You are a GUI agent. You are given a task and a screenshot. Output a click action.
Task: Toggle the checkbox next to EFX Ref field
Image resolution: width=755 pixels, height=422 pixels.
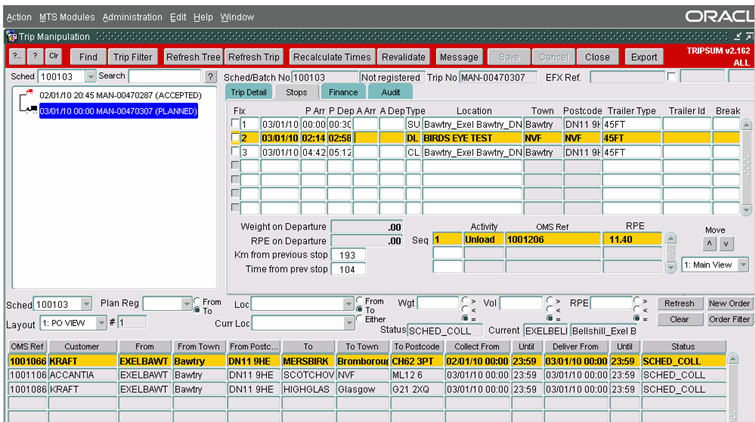point(671,77)
